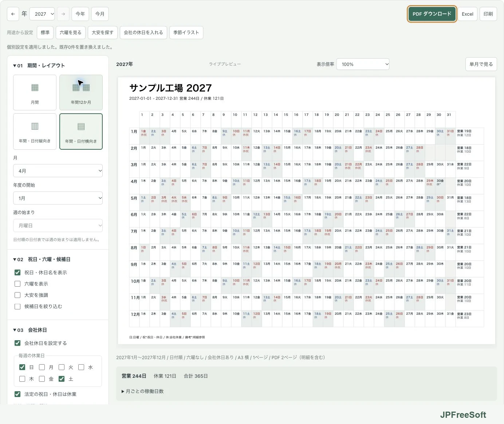The image size is (504, 424).
Task: Collapse section 03 会社休日
Action: (x=30, y=330)
